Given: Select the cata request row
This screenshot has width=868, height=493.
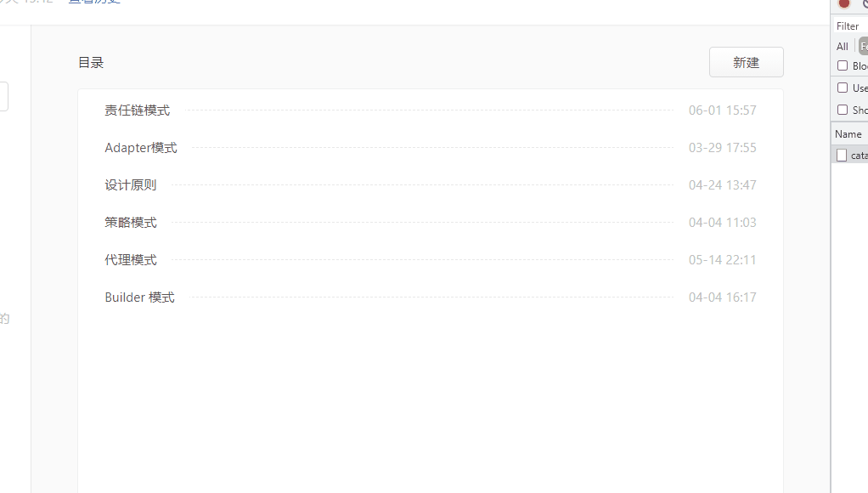Looking at the screenshot, I should [x=850, y=155].
